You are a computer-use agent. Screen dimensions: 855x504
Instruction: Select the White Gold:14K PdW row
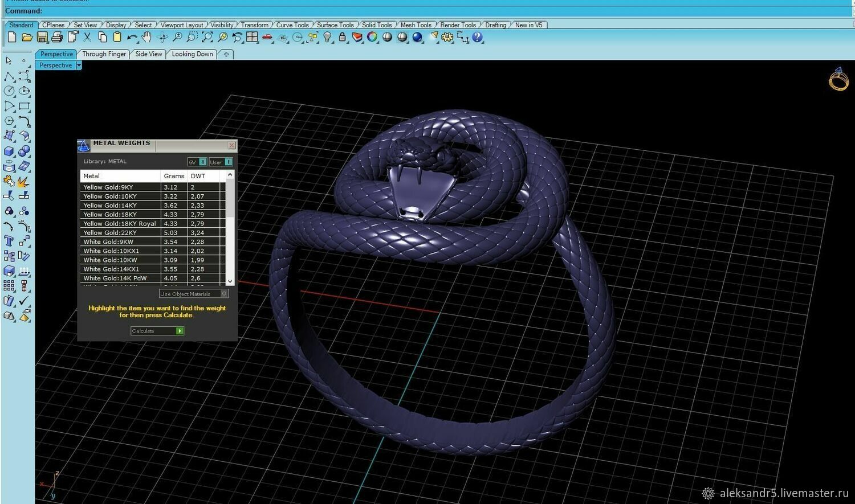(153, 278)
